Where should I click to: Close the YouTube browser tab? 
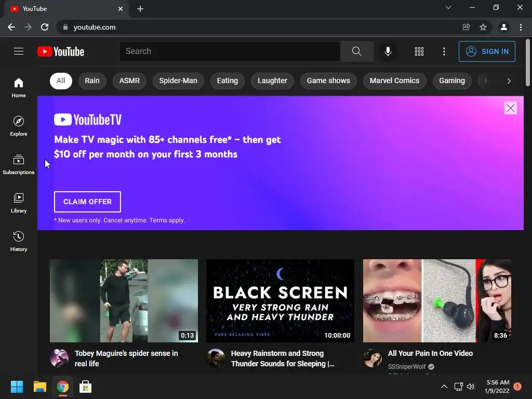point(121,9)
